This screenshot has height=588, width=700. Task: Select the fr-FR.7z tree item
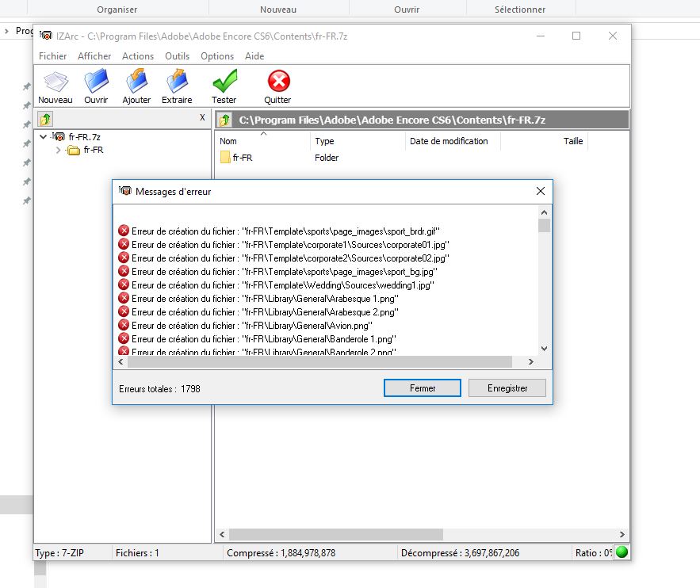(x=84, y=136)
